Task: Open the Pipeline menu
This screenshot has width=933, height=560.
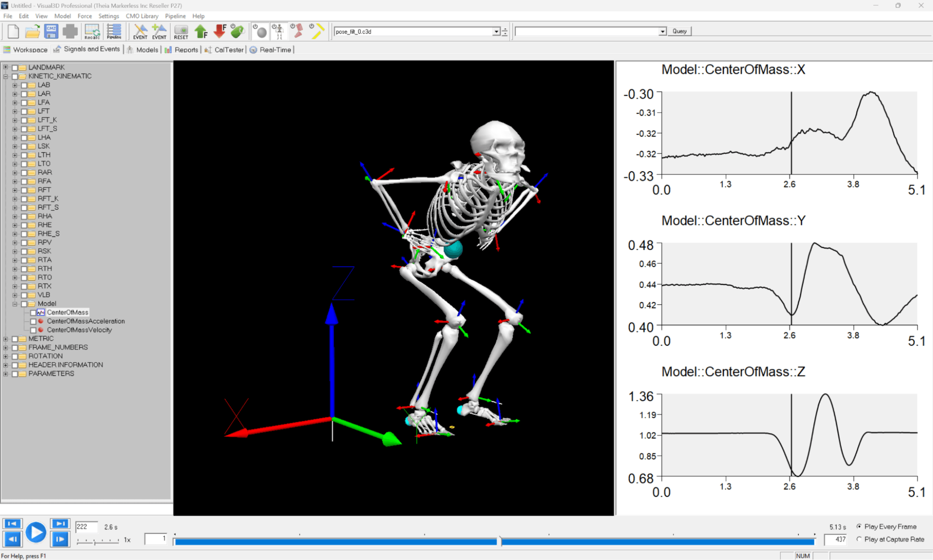Action: (175, 16)
